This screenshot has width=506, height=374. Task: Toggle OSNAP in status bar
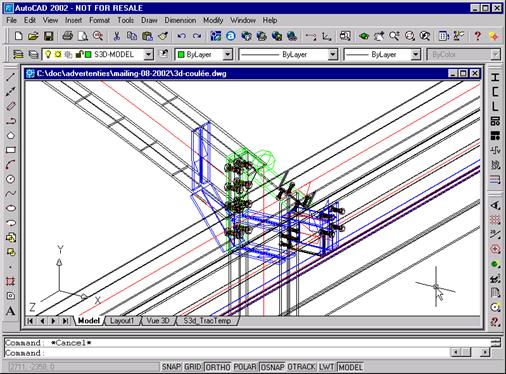tap(272, 367)
